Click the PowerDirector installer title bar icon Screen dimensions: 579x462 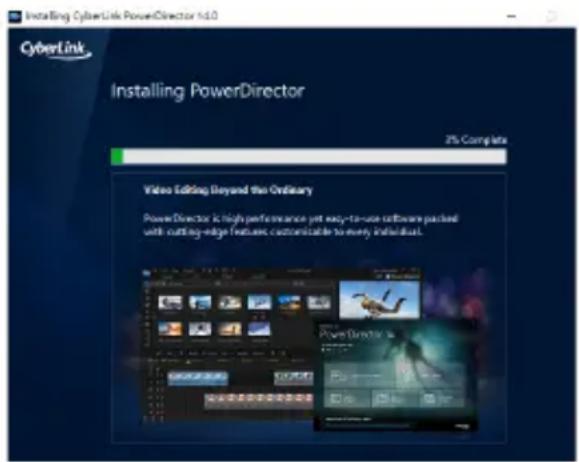15,17
